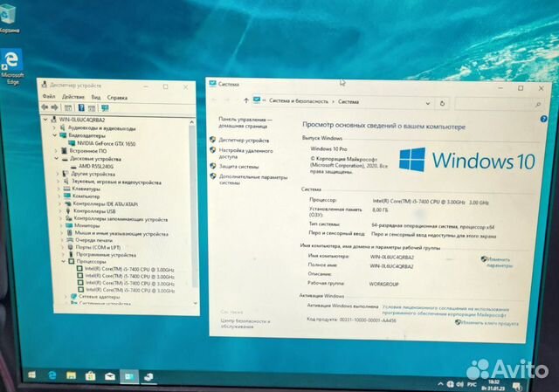Select NVIDIA GeForce GTX 1650 device
The width and height of the screenshot is (559, 392).
pos(106,143)
